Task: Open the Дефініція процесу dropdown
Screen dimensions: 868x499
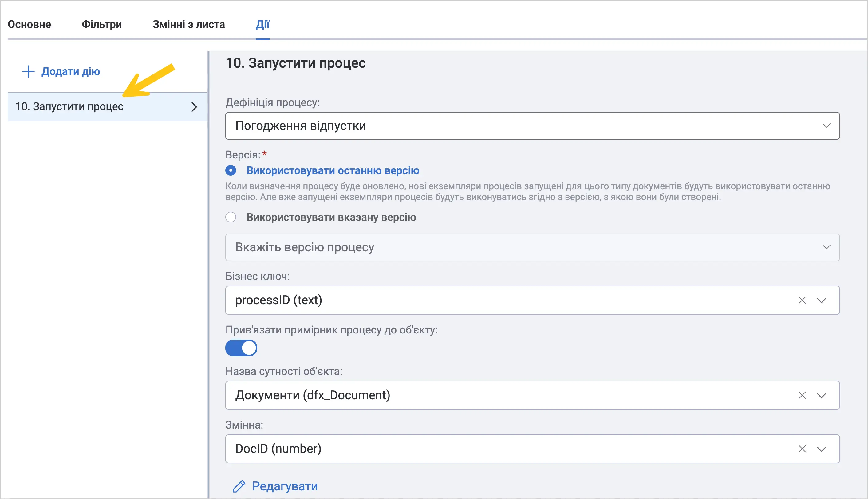Action: [532, 126]
